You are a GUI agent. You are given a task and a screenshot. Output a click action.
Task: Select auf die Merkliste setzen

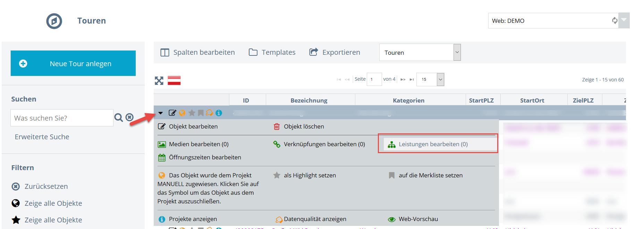tap(425, 175)
